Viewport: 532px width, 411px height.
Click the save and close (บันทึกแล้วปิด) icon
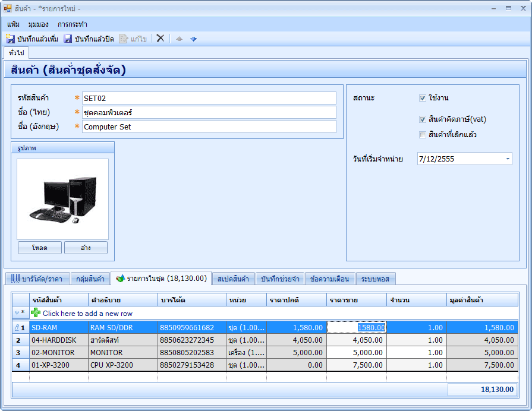click(68, 39)
